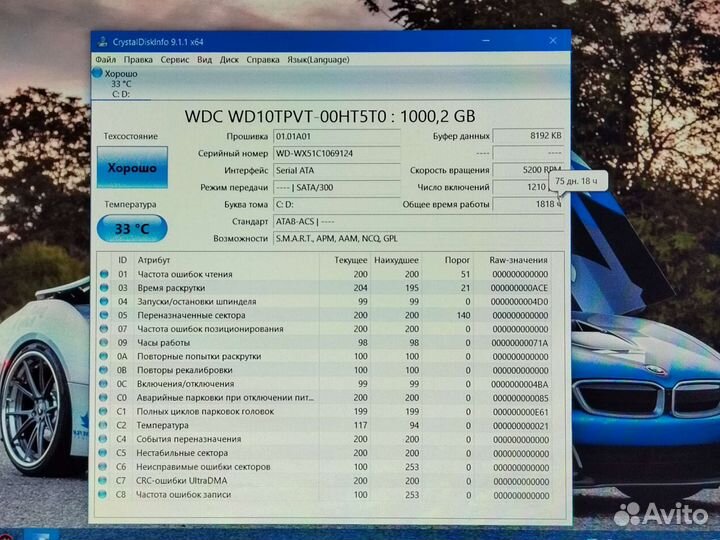Image resolution: width=720 pixels, height=540 pixels.
Task: Click status circle for attribute C4
Action: click(103, 439)
